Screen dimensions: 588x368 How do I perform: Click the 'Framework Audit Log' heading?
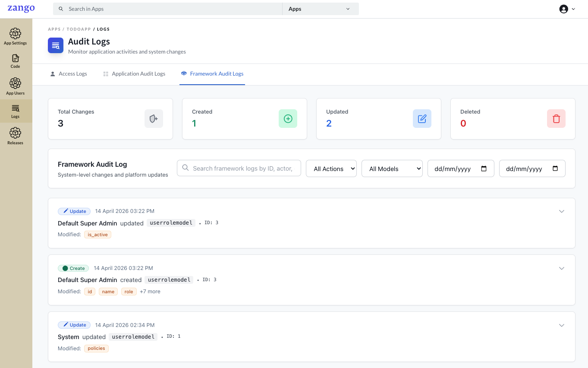(92, 165)
